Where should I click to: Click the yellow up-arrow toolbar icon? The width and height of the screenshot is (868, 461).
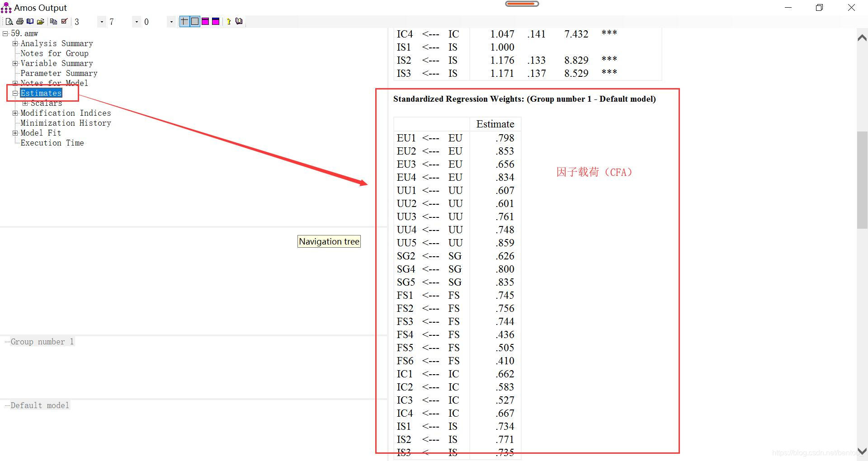point(229,21)
